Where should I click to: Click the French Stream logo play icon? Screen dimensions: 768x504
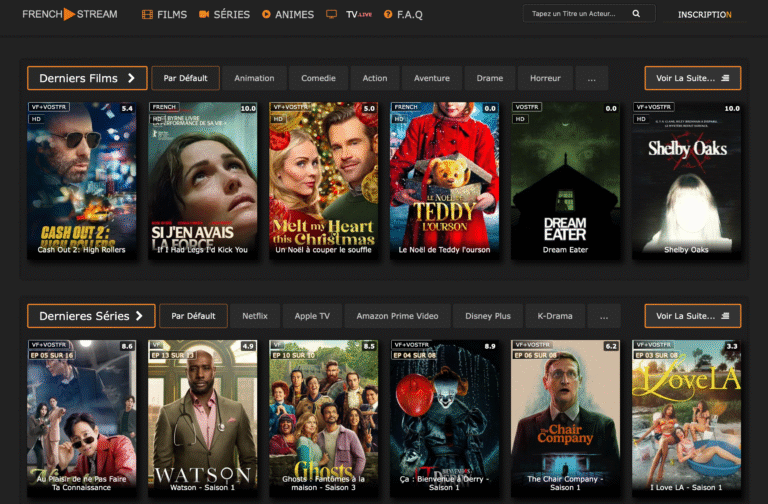tap(69, 14)
